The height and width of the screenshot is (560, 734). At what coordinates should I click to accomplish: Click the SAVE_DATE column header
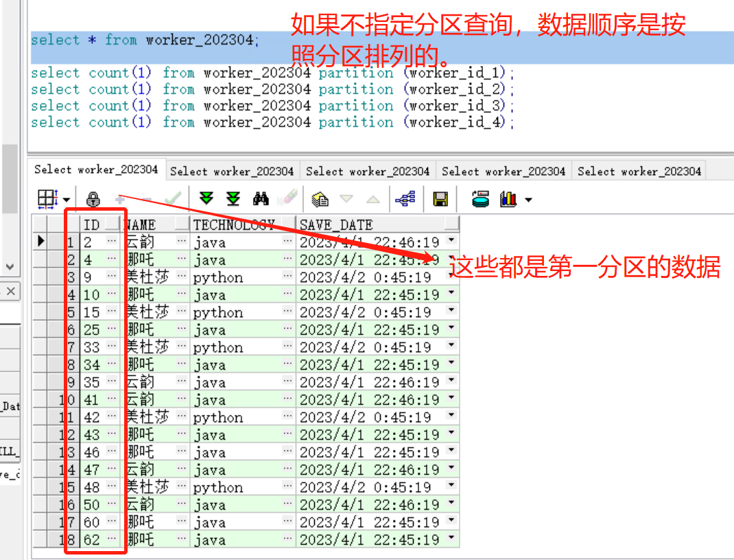(x=377, y=224)
